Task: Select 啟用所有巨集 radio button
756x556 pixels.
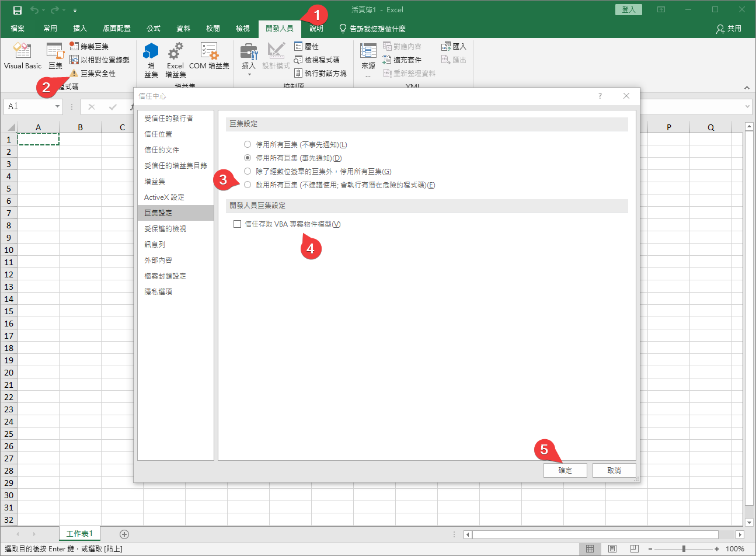Action: (x=248, y=185)
